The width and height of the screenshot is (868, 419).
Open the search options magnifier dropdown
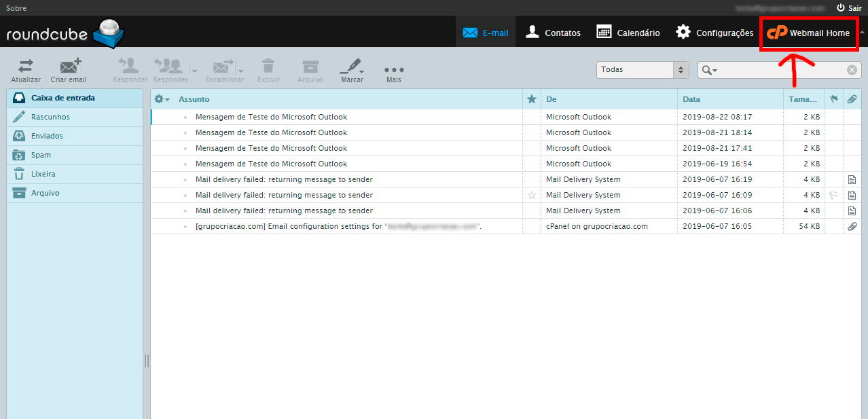[710, 70]
